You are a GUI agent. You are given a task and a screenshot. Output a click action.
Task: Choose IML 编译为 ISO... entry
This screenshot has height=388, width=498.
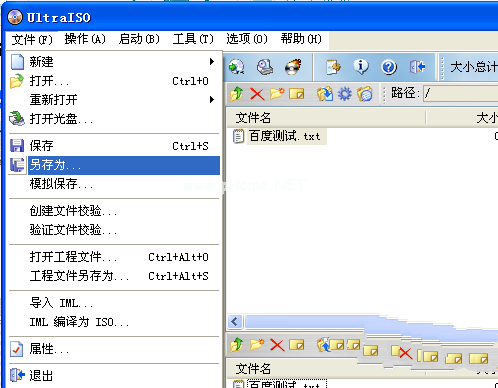(114, 322)
